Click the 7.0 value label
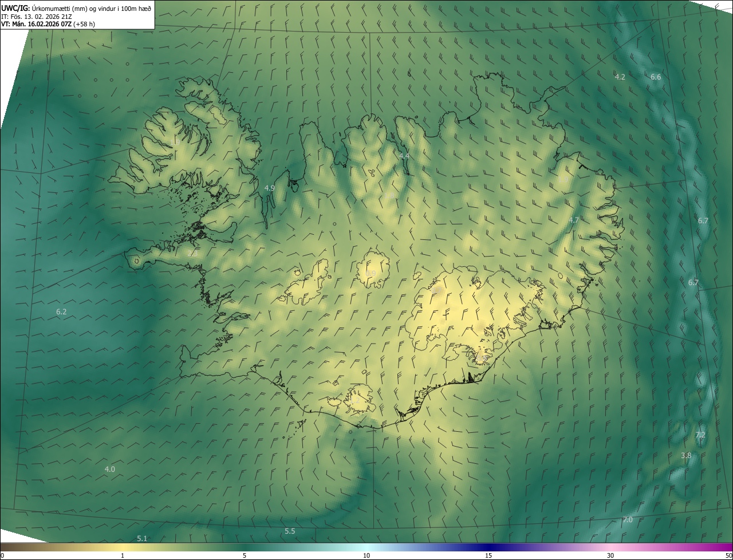Image resolution: width=733 pixels, height=560 pixels. tap(628, 520)
